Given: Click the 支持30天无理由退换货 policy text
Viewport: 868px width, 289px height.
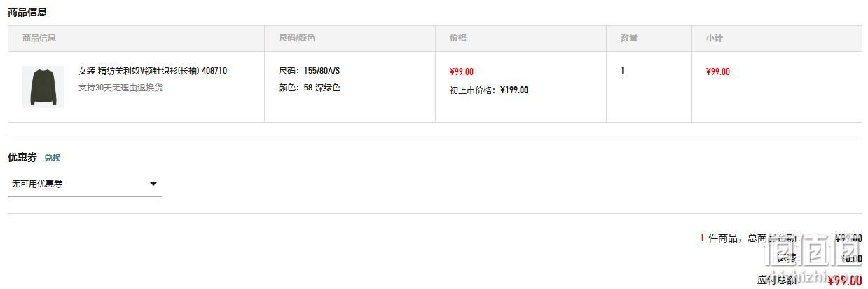Looking at the screenshot, I should (120, 88).
